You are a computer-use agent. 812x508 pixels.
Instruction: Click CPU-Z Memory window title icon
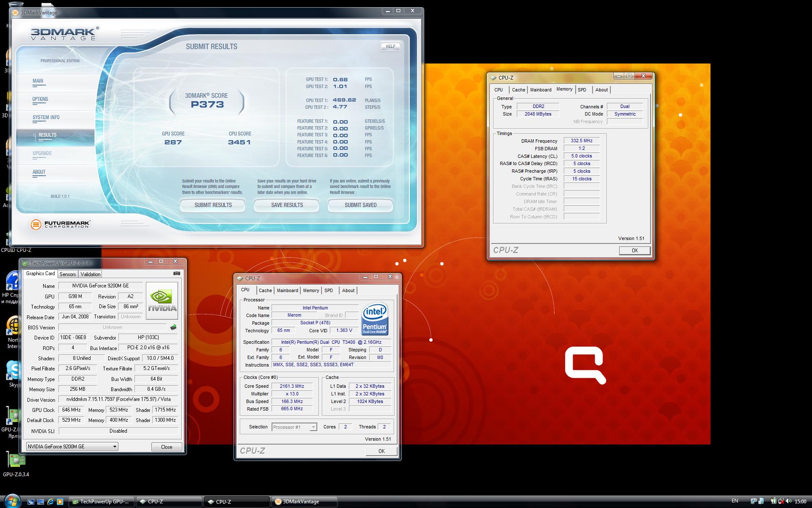[x=493, y=77]
